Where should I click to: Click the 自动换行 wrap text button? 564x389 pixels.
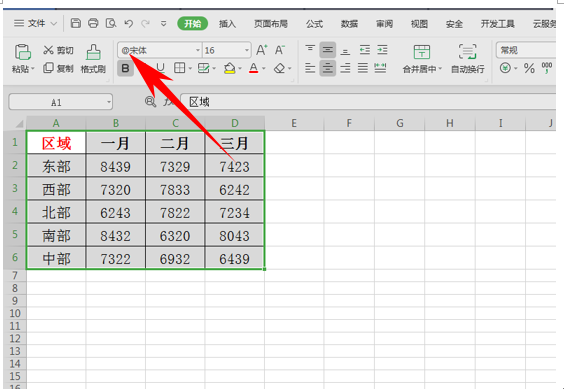click(468, 59)
